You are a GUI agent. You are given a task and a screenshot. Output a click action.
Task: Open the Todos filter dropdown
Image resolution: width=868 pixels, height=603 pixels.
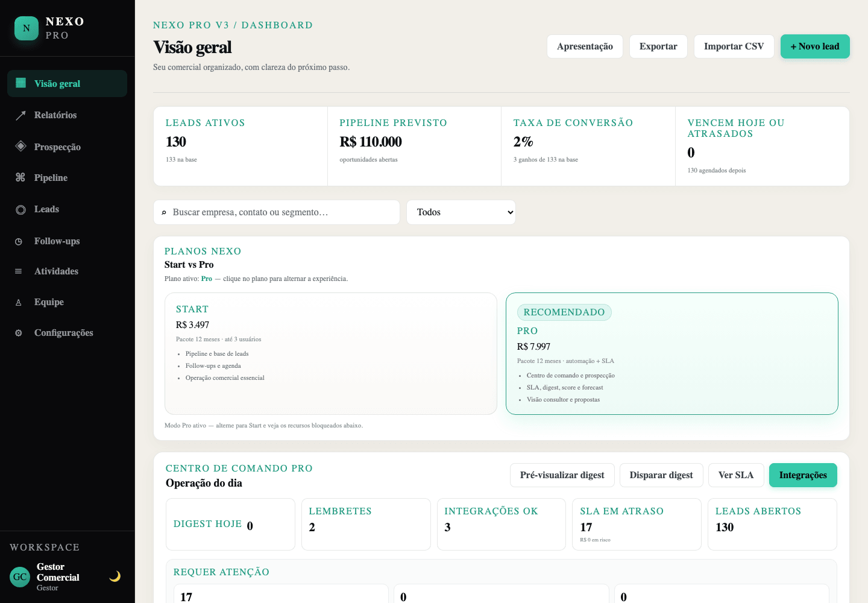[461, 212]
